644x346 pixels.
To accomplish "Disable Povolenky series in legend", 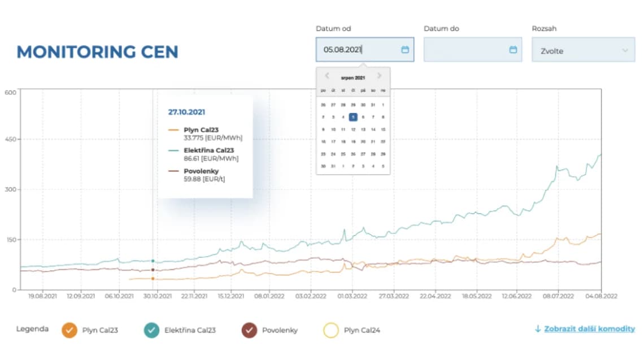I will tap(249, 330).
